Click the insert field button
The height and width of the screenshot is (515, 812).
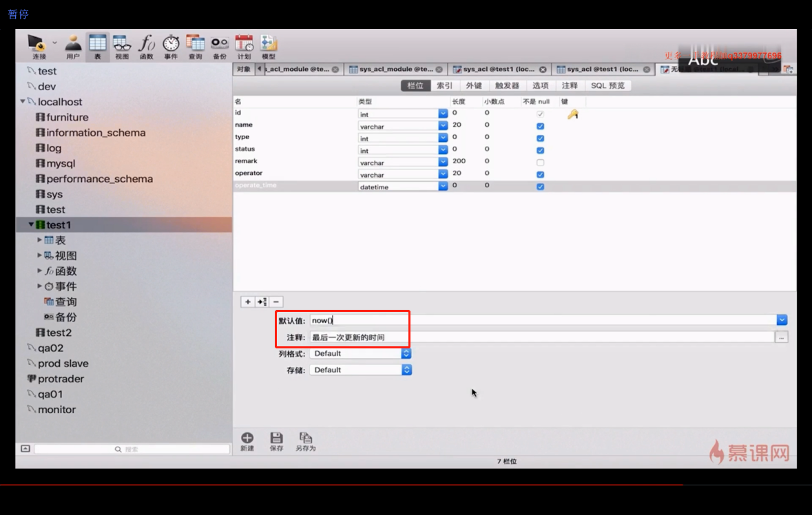tap(262, 302)
